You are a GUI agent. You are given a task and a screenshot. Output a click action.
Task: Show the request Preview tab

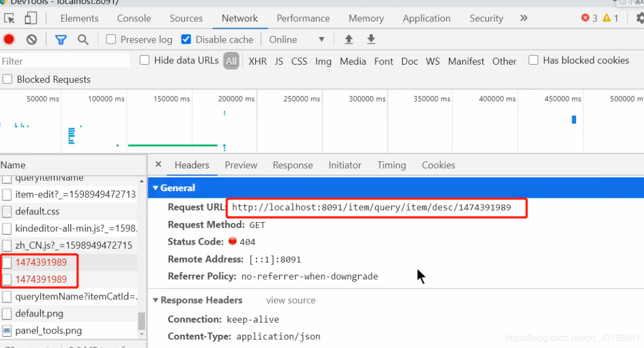click(x=241, y=165)
